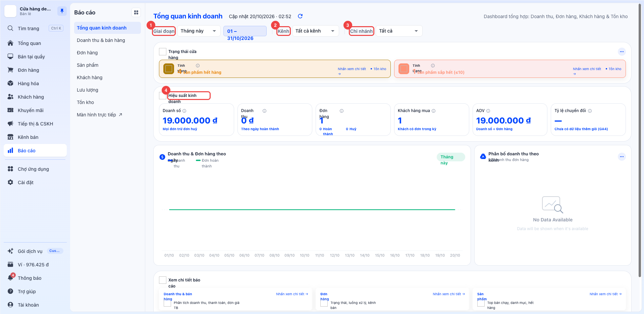Tick the checkbox beside Xem chi tiết báo cáo
644x314 pixels.
coord(163,280)
